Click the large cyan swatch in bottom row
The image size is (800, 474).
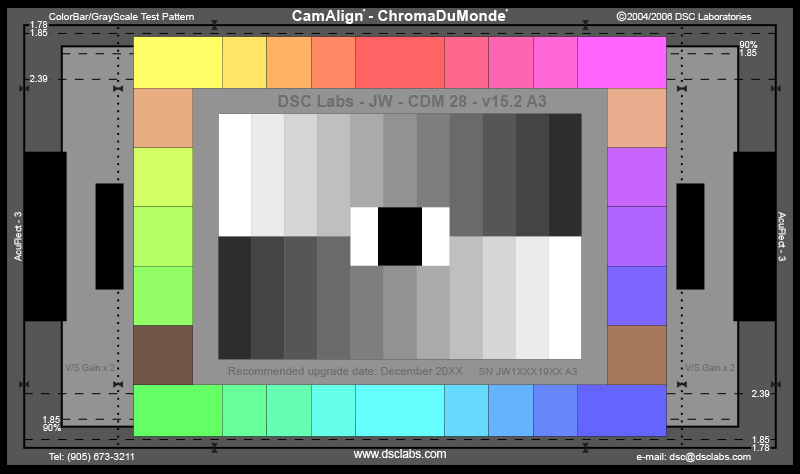point(399,411)
